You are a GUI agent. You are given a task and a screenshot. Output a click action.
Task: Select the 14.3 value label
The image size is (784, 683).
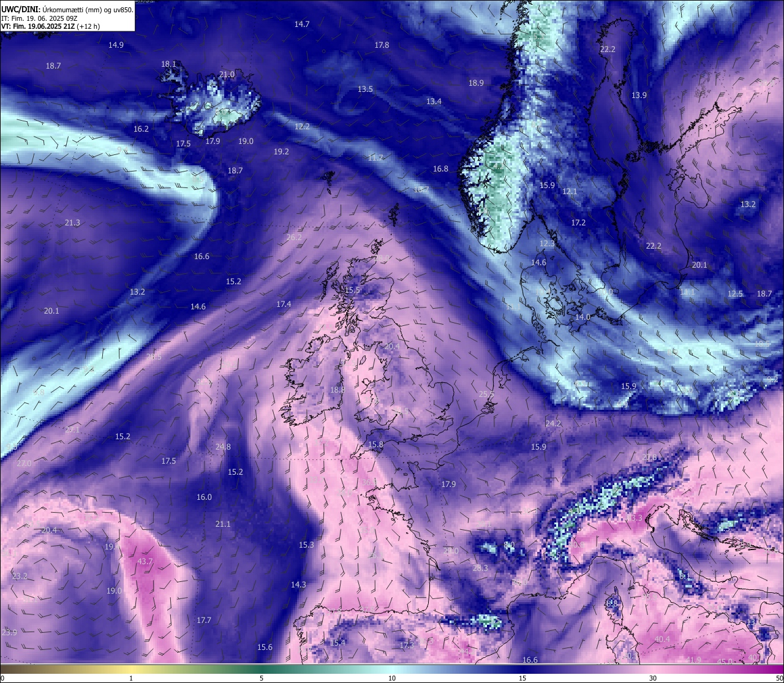click(298, 584)
